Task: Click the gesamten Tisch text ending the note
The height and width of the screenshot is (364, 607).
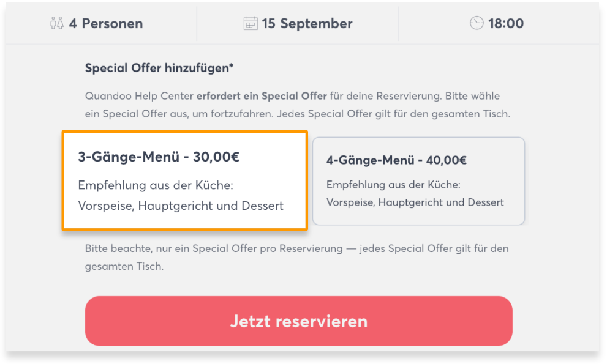Action: tap(124, 267)
